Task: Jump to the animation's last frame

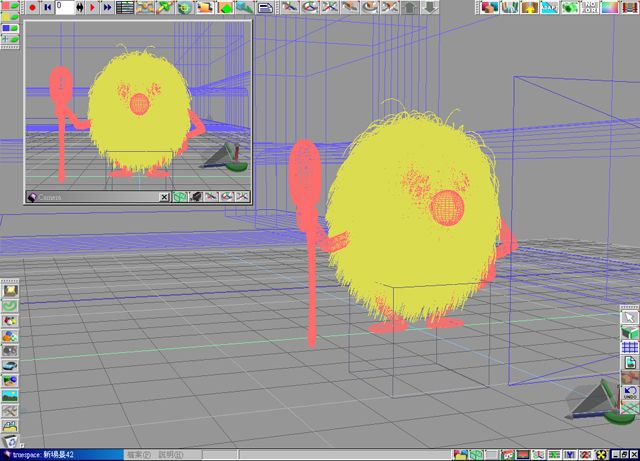Action: [x=106, y=7]
